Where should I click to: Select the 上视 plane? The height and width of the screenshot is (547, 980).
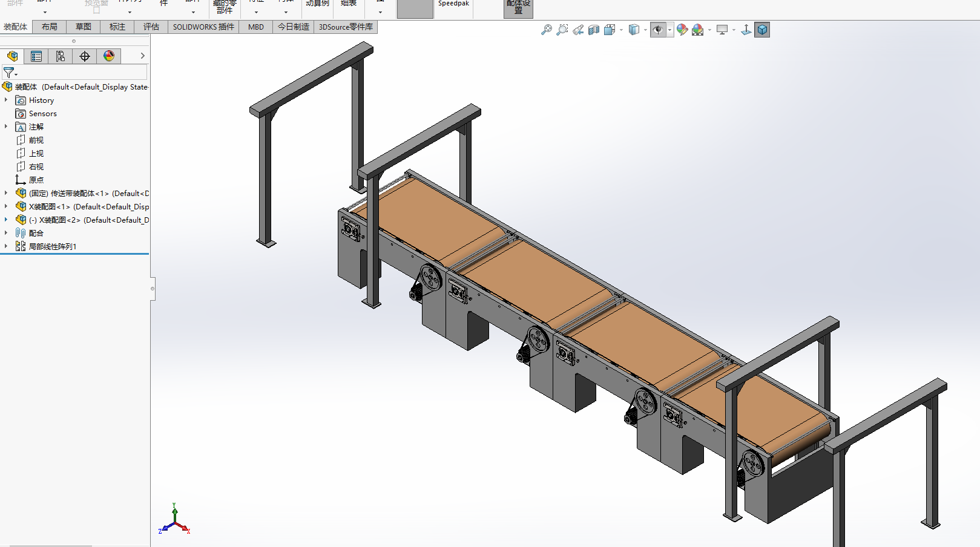tap(30, 154)
